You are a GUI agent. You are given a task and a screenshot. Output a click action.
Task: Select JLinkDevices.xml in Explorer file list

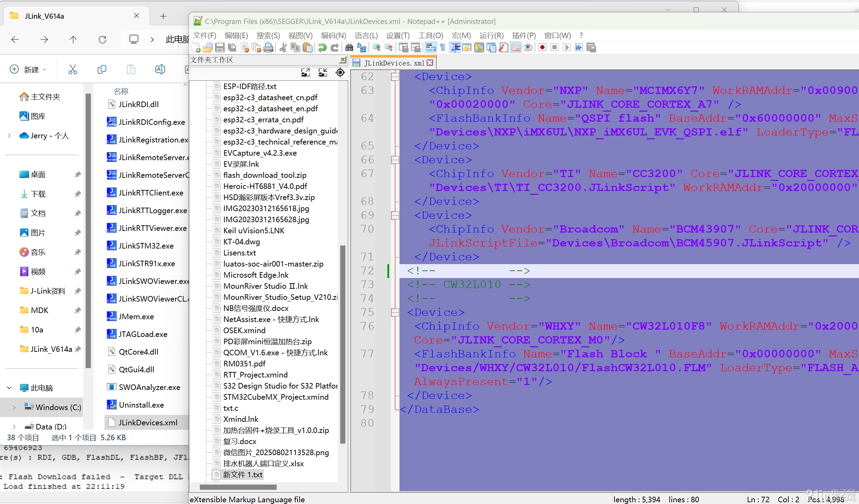coord(147,423)
